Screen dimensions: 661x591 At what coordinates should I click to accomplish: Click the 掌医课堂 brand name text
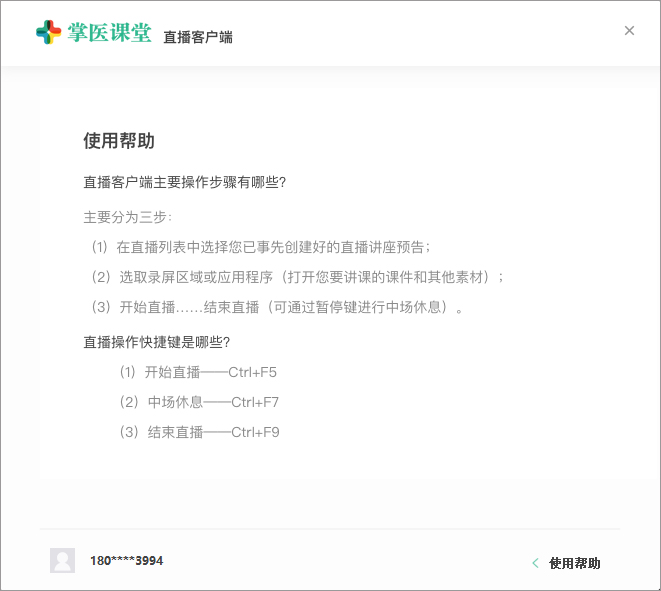(110, 33)
